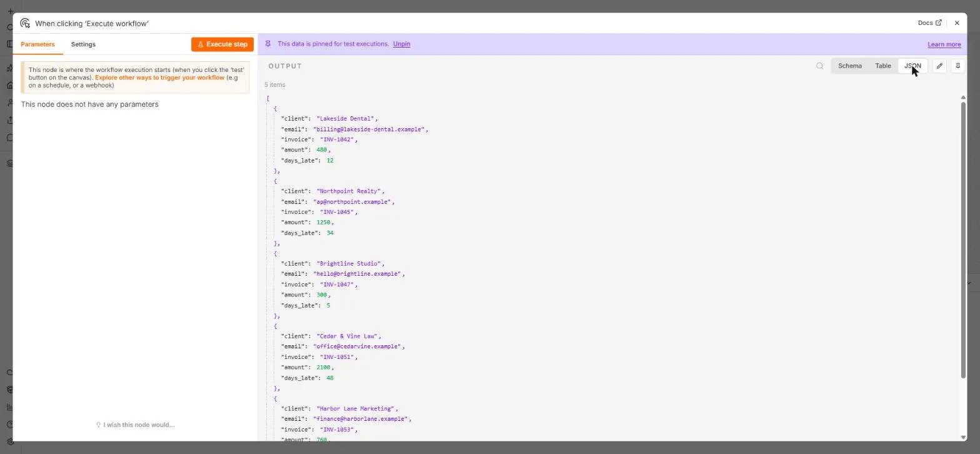Click the amount value 1250
This screenshot has height=454, width=980.
tap(323, 223)
